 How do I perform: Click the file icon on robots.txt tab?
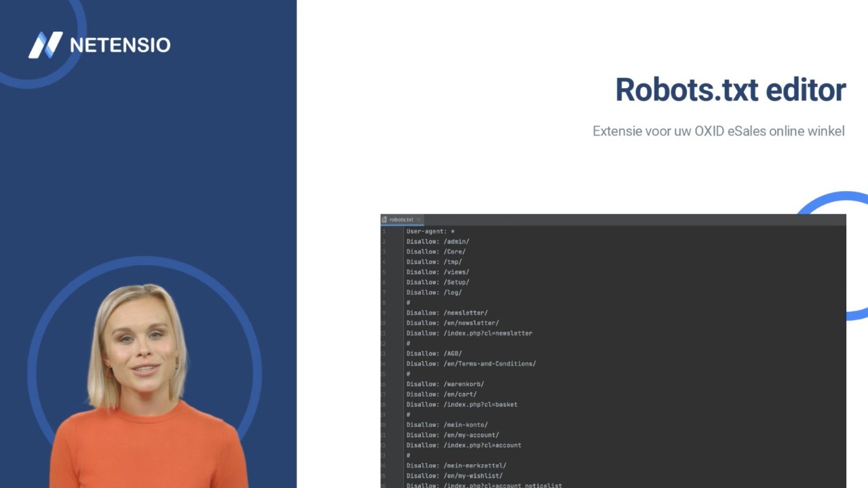384,220
